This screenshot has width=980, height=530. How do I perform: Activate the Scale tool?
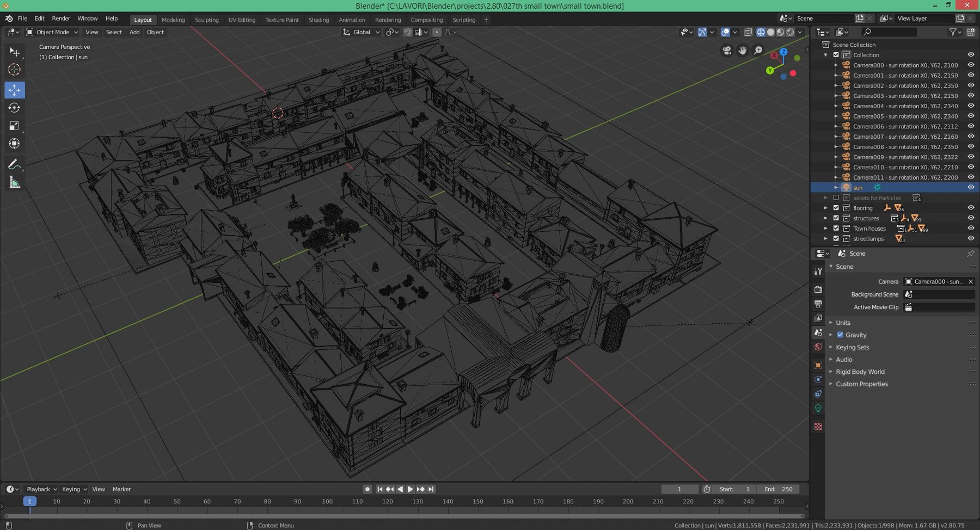click(15, 126)
